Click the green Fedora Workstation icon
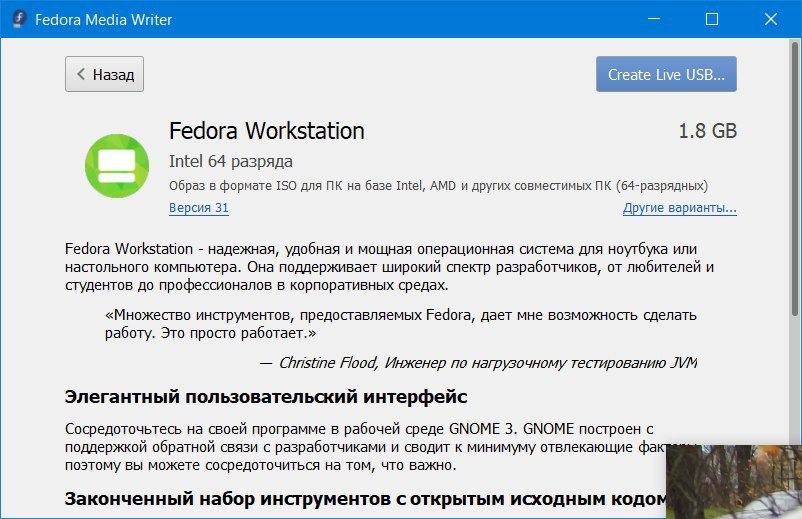The image size is (802, 519). [117, 166]
